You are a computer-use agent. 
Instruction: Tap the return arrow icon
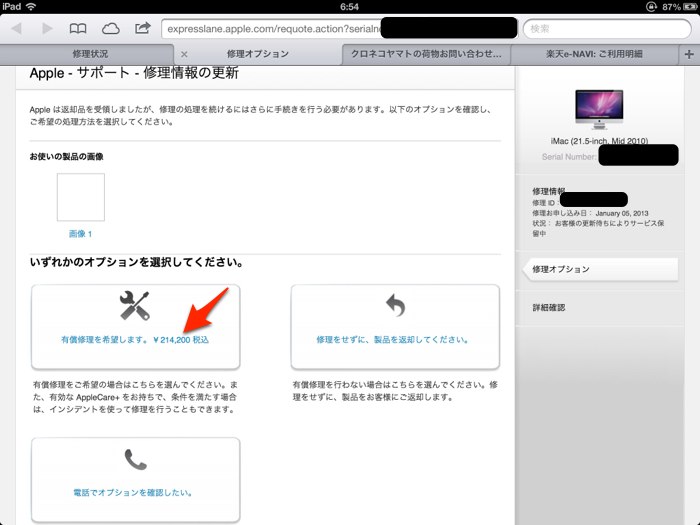click(x=396, y=305)
